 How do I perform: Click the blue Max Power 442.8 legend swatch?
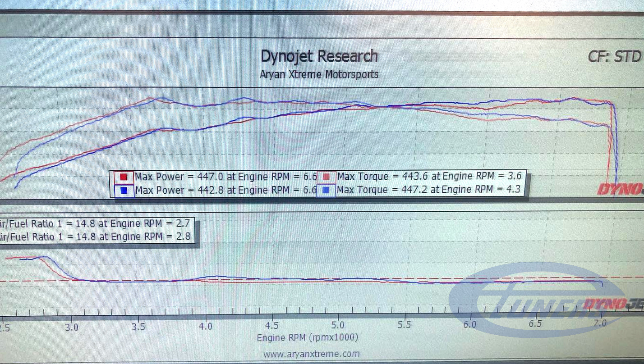[124, 191]
